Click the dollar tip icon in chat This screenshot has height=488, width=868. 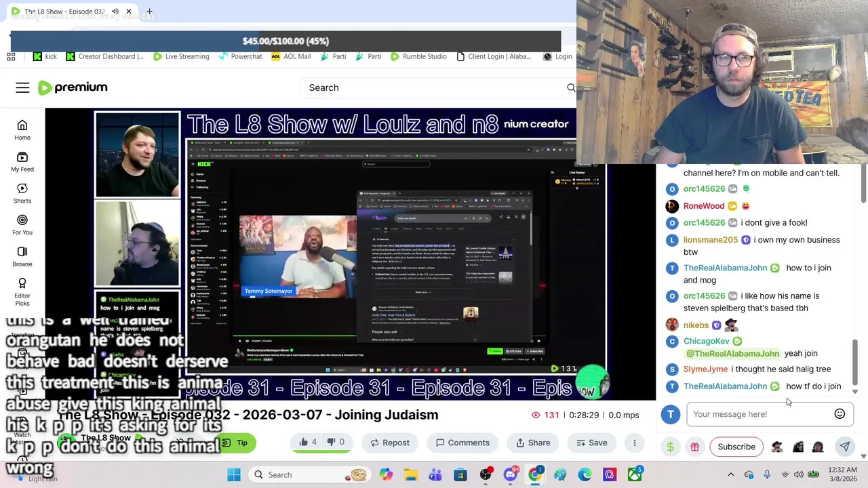point(671,447)
